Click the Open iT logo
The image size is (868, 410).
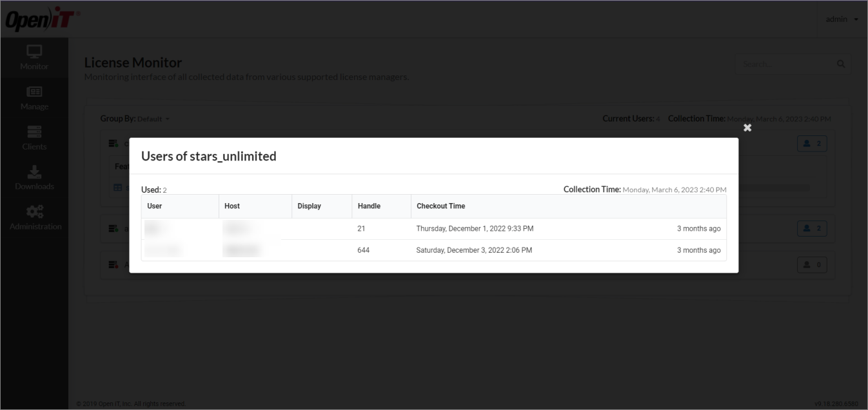point(41,19)
